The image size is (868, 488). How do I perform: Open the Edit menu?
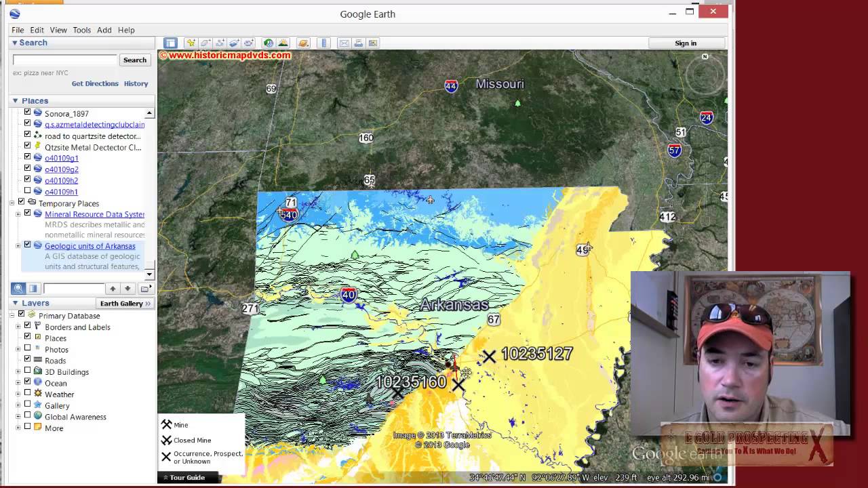(37, 30)
